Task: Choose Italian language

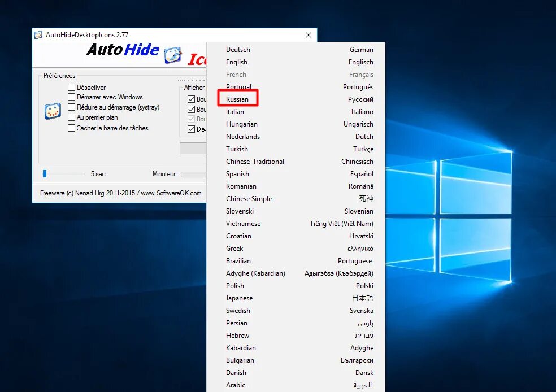Action: pyautogui.click(x=296, y=112)
